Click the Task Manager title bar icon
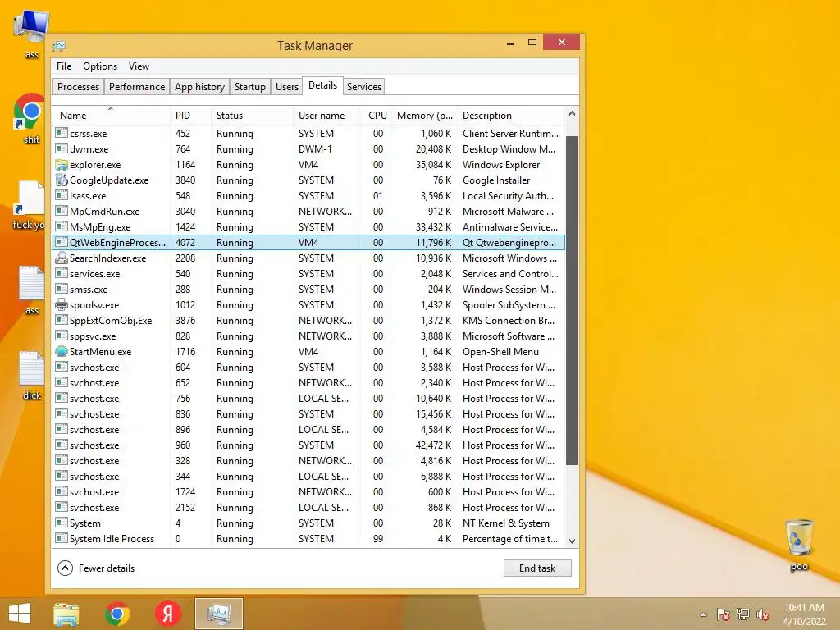Screen dimensions: 840x630 (59, 46)
